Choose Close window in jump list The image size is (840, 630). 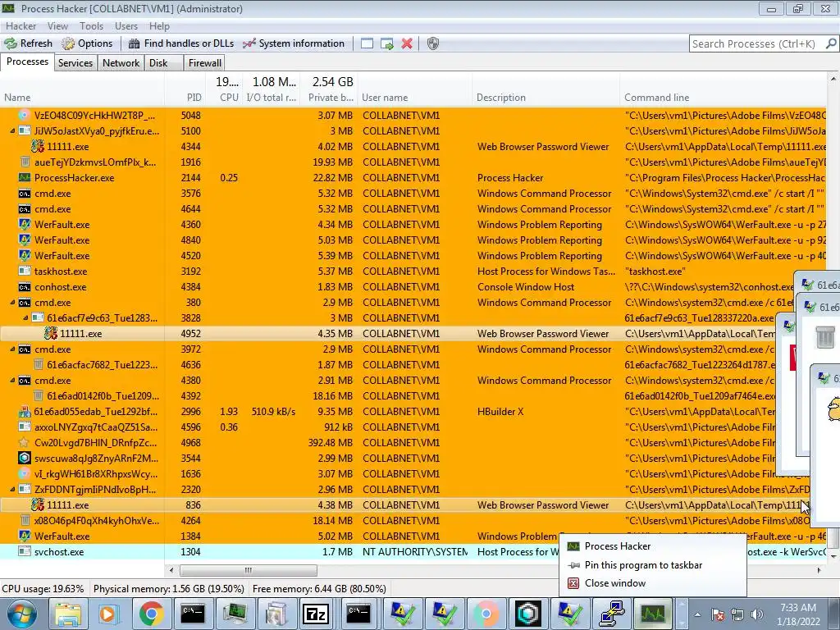pos(652,583)
